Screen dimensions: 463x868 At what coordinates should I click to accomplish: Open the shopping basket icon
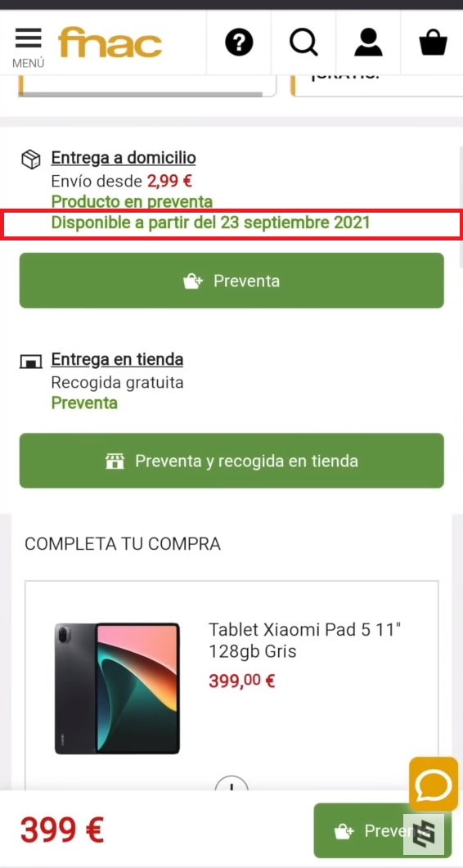coord(433,43)
